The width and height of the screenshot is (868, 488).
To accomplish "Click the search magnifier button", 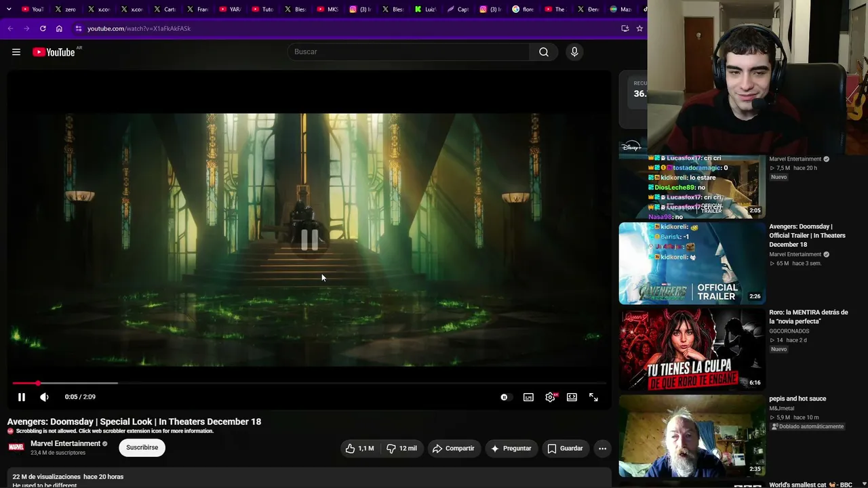I will 544,52.
